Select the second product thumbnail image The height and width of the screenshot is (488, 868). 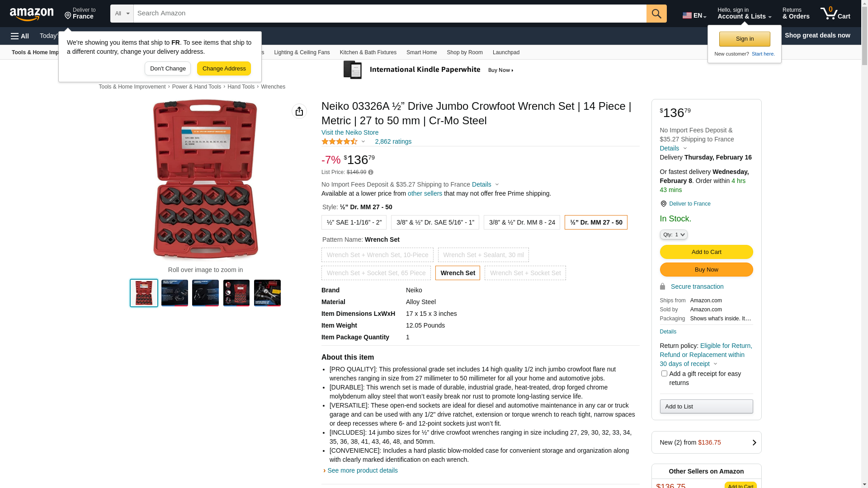click(175, 293)
